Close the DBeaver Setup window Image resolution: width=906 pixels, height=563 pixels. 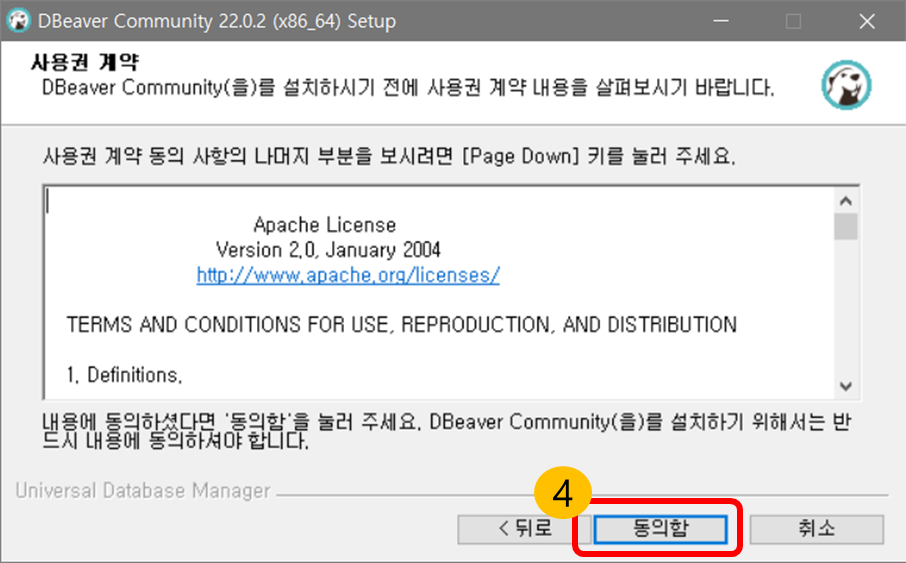coord(867,21)
